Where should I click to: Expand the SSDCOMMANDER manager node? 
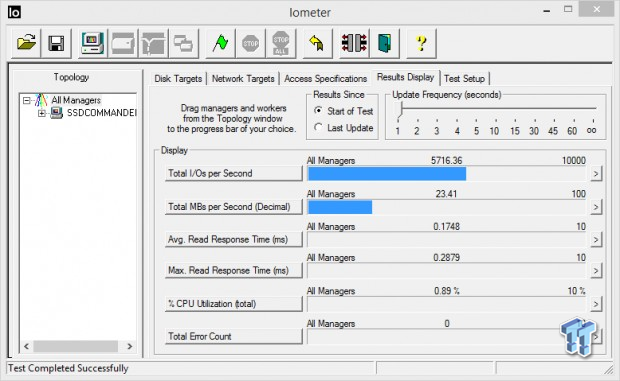pos(41,113)
